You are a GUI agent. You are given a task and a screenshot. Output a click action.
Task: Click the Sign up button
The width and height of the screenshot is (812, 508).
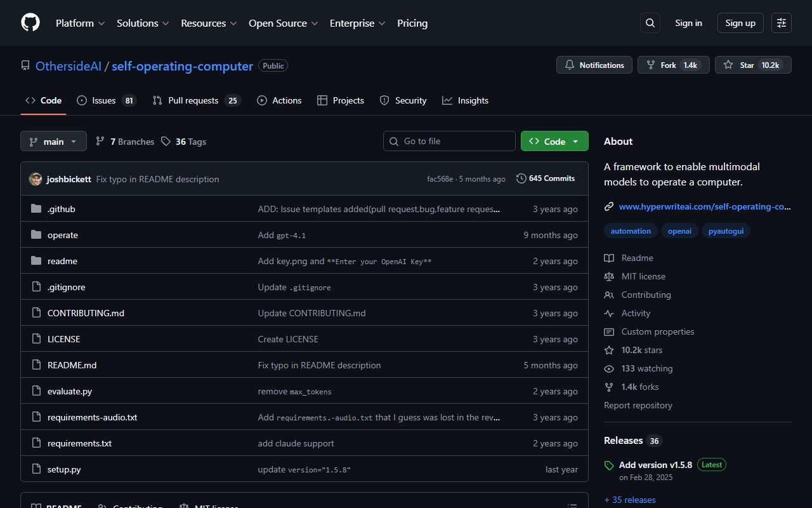click(x=740, y=22)
